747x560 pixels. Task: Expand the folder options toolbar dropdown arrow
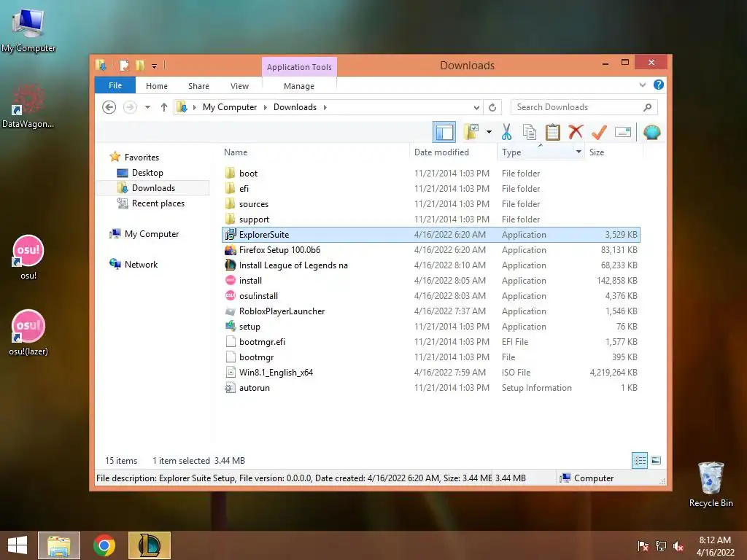489,132
